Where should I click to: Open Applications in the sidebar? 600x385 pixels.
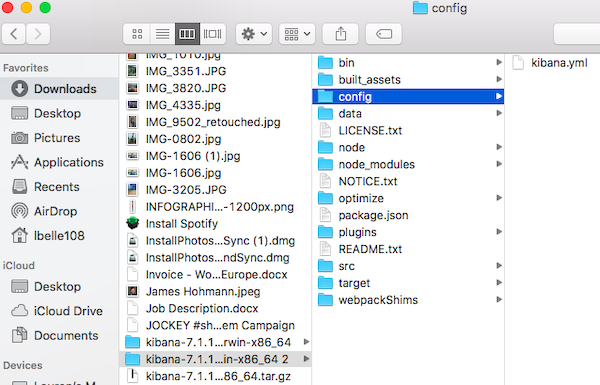(59, 162)
